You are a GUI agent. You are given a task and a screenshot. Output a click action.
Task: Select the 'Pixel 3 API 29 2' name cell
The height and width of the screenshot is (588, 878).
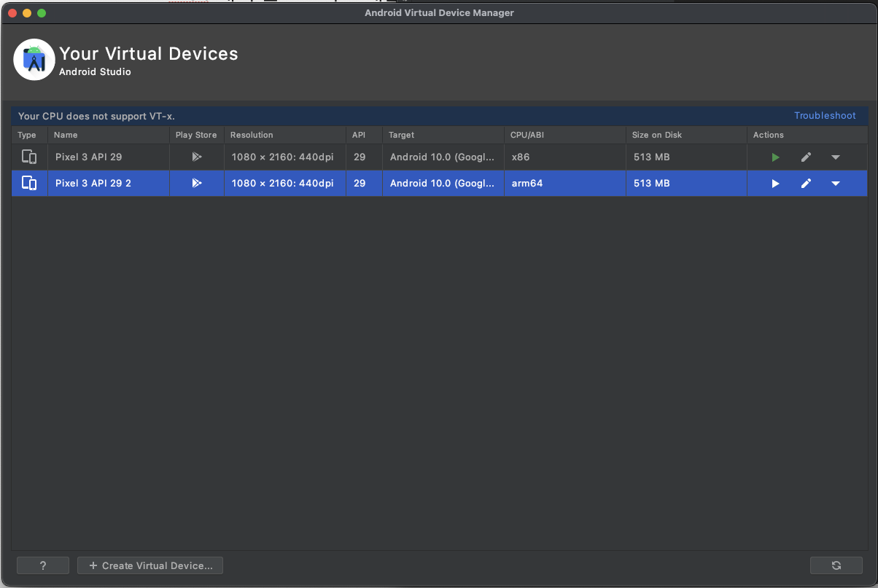pos(109,184)
